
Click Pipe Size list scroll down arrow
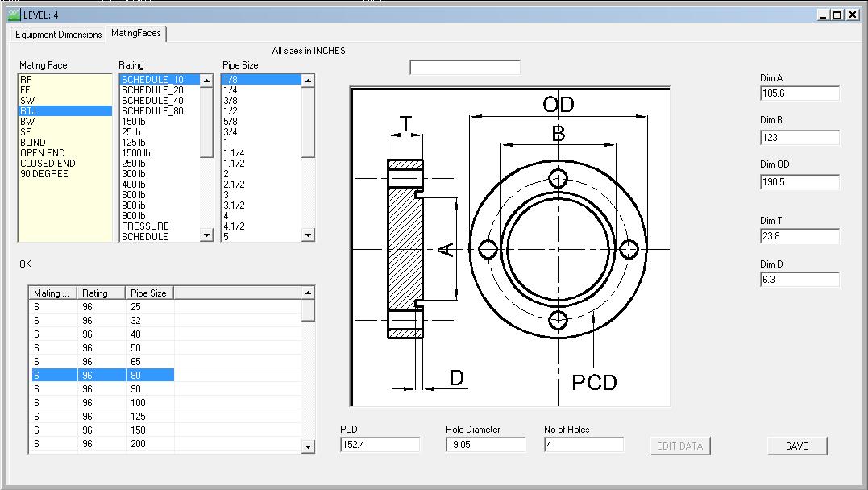(309, 235)
